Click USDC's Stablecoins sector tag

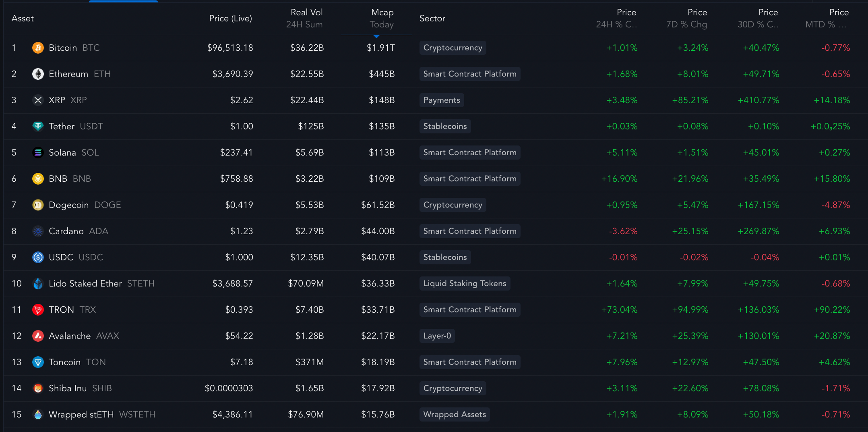(445, 258)
